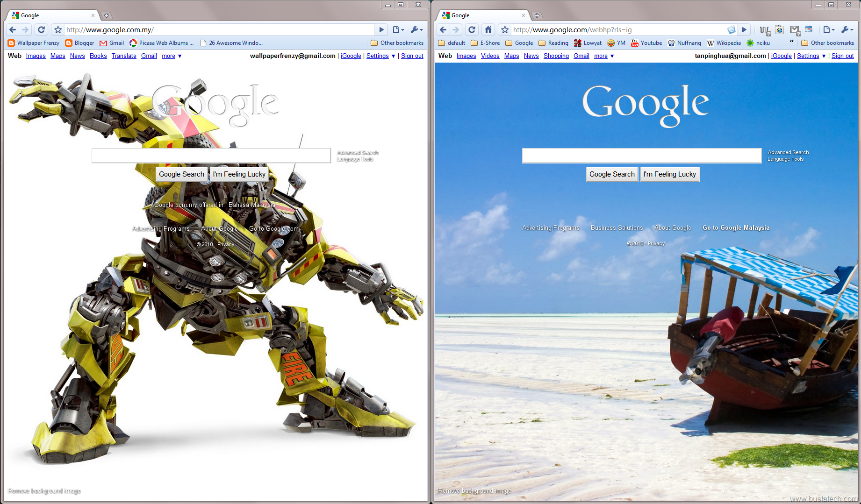
Task: Select the Google tab in the left window
Action: click(52, 15)
